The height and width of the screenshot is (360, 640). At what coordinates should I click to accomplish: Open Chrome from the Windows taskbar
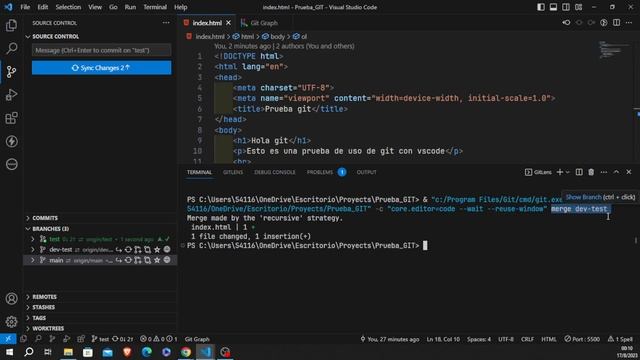coord(186,352)
